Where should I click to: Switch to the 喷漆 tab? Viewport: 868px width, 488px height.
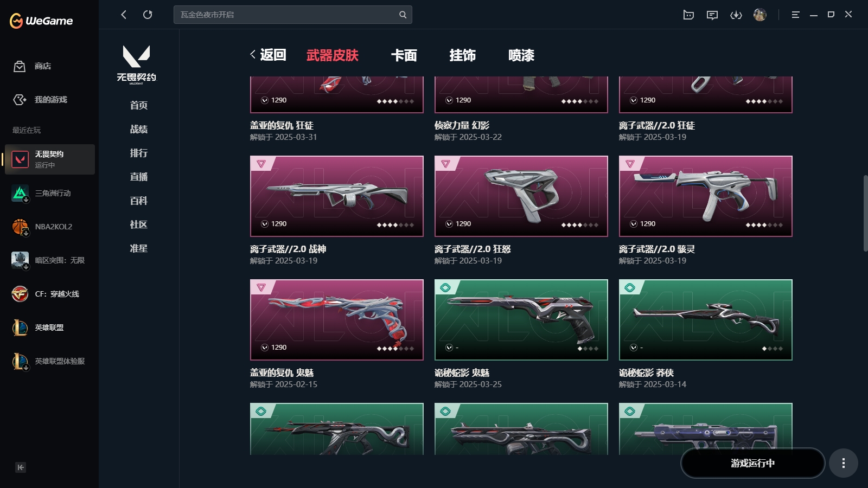pos(521,55)
